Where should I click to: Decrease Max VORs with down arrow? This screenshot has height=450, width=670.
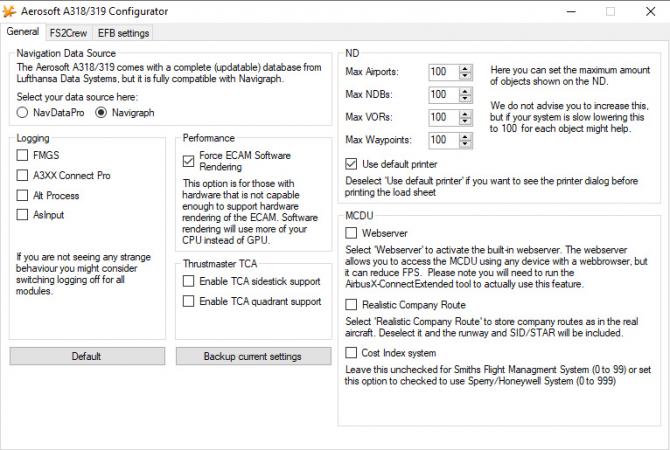[465, 121]
